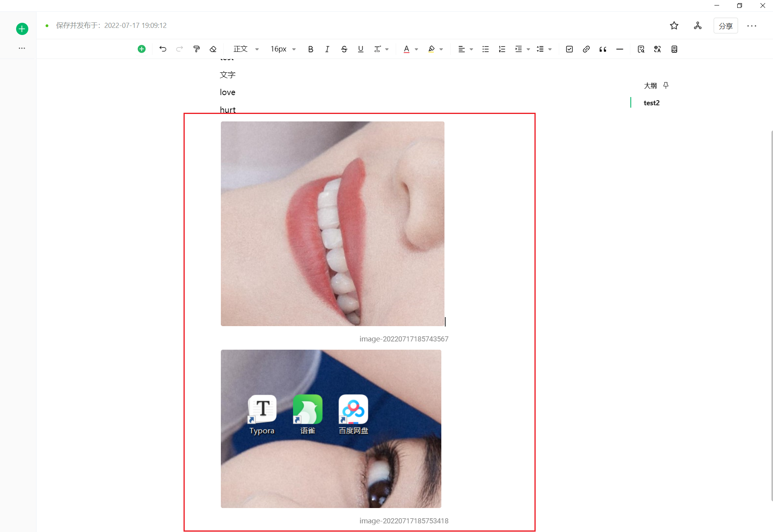The height and width of the screenshot is (532, 773).
Task: Click the 保存并发布于 save timestamp
Action: tap(111, 26)
